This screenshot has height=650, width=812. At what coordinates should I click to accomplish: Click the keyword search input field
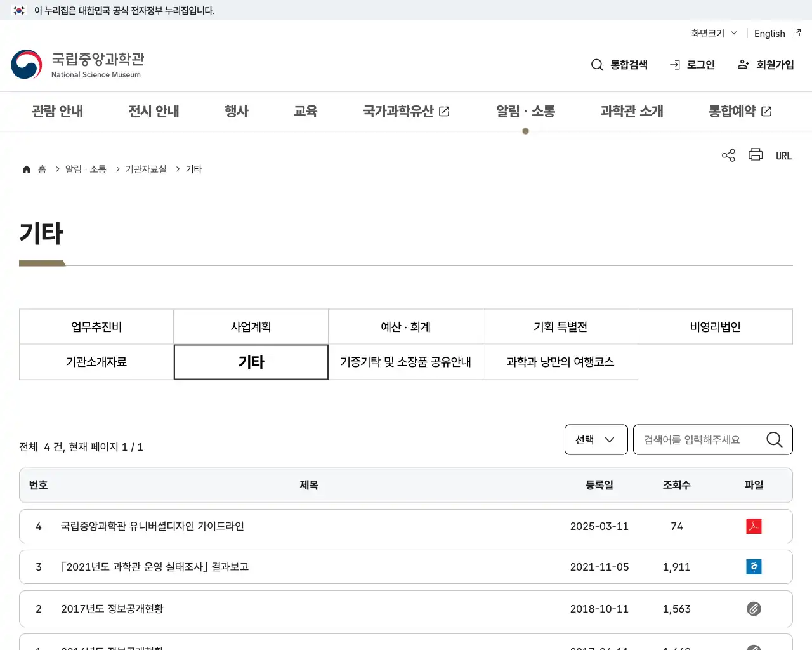(698, 439)
